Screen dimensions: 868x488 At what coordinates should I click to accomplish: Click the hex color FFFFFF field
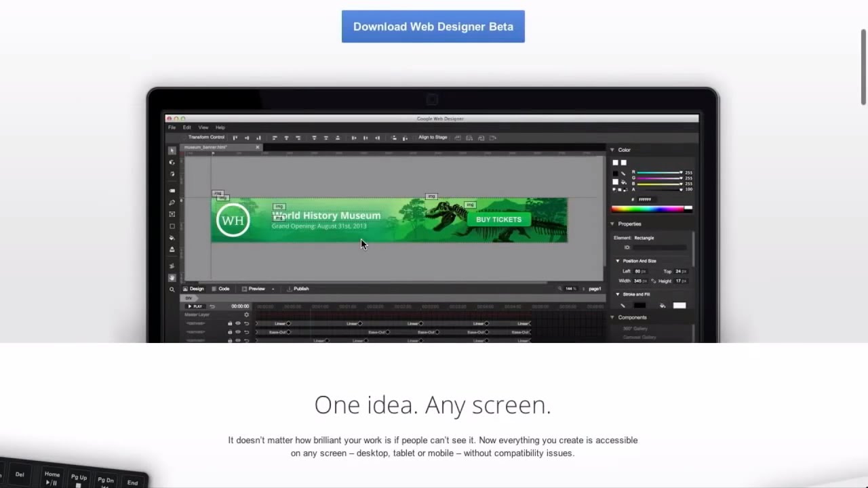647,199
